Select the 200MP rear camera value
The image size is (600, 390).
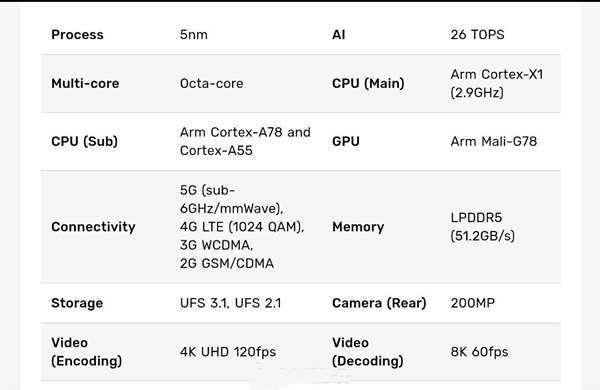tap(473, 303)
